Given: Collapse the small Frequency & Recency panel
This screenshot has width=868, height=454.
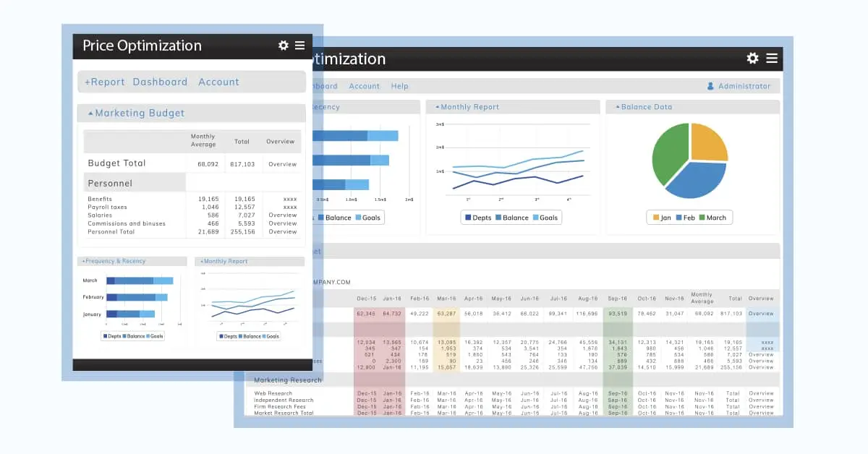Looking at the screenshot, I should [83, 261].
